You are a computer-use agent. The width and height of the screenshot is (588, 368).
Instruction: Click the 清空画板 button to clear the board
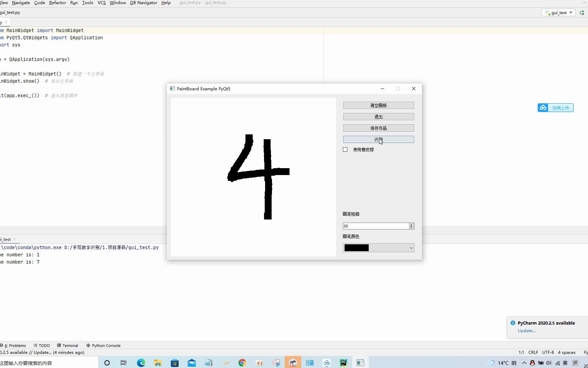pos(378,105)
